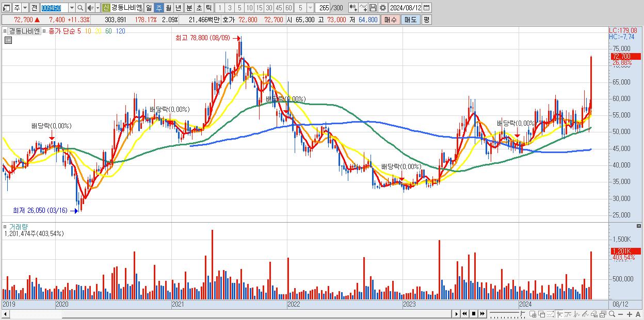Image resolution: width=644 pixels, height=320 pixels.
Task: Select the 1 interval button
Action: pyautogui.click(x=219, y=8)
